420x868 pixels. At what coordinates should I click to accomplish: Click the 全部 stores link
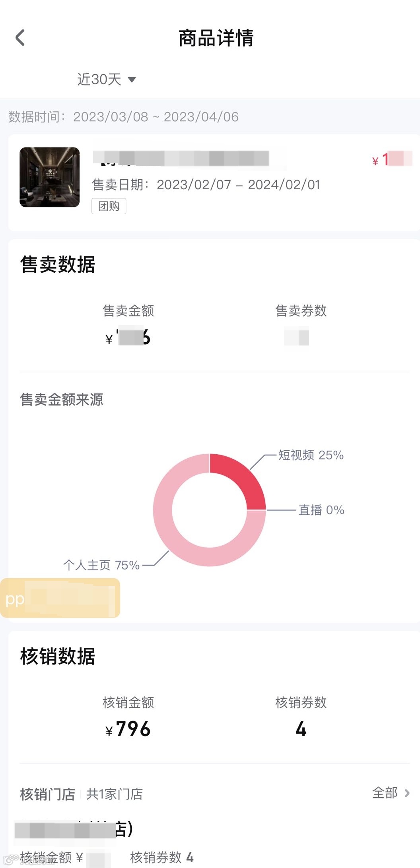coord(385,793)
